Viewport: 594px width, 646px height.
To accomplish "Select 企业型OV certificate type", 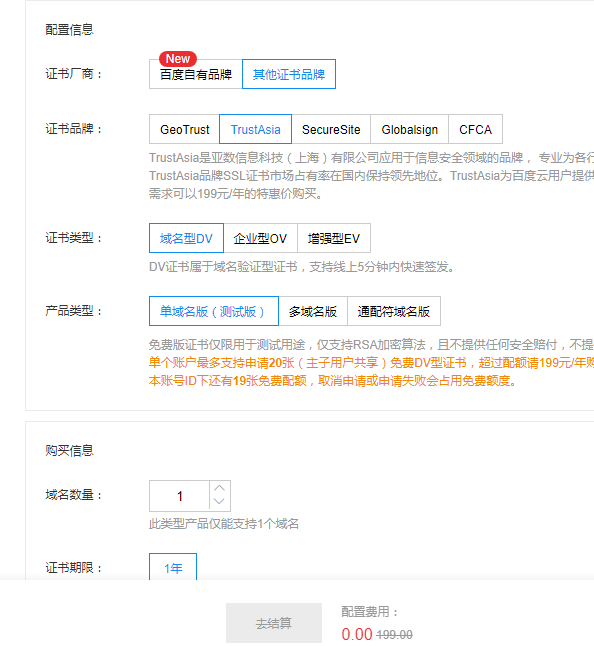I will (x=260, y=238).
